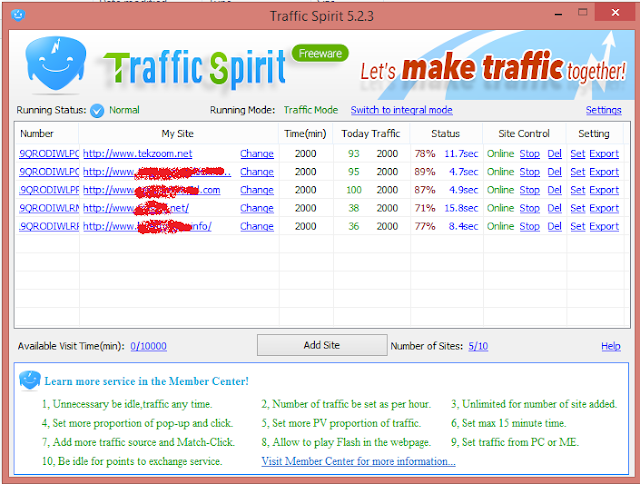The width and height of the screenshot is (640, 484).
Task: Open the 0/10000 available visit time link
Action: tap(148, 346)
